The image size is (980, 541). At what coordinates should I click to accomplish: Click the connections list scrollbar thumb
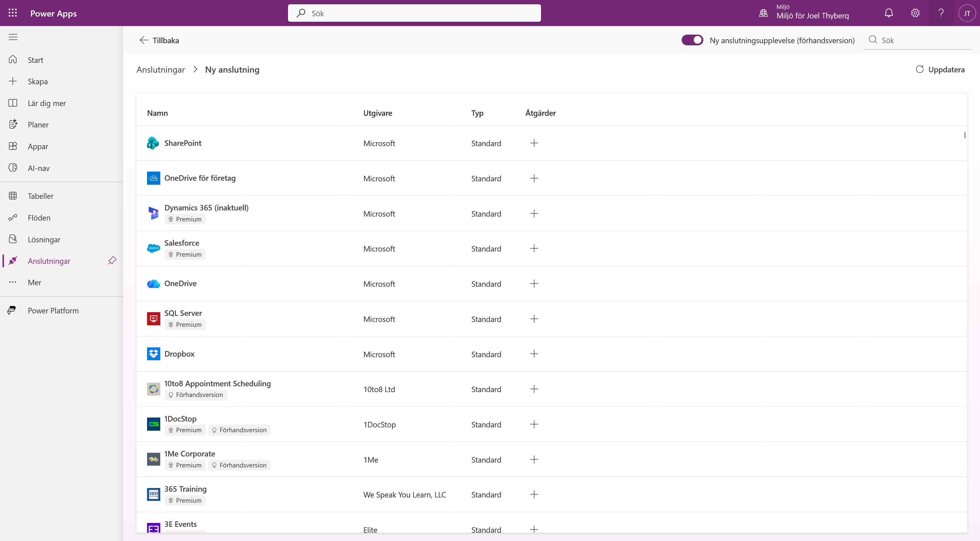(965, 135)
